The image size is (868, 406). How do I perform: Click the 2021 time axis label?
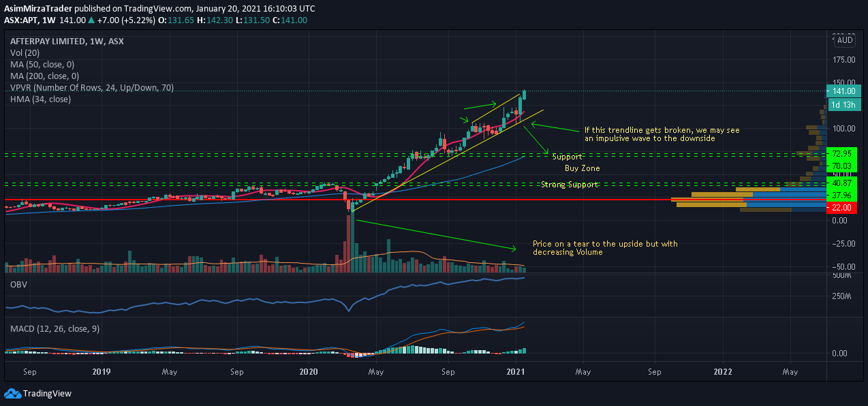point(516,372)
